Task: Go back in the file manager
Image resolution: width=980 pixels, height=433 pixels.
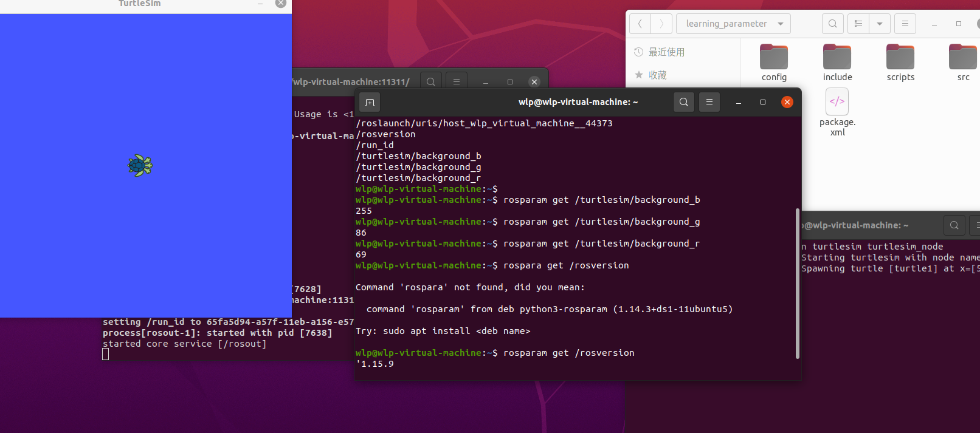Action: (x=640, y=24)
